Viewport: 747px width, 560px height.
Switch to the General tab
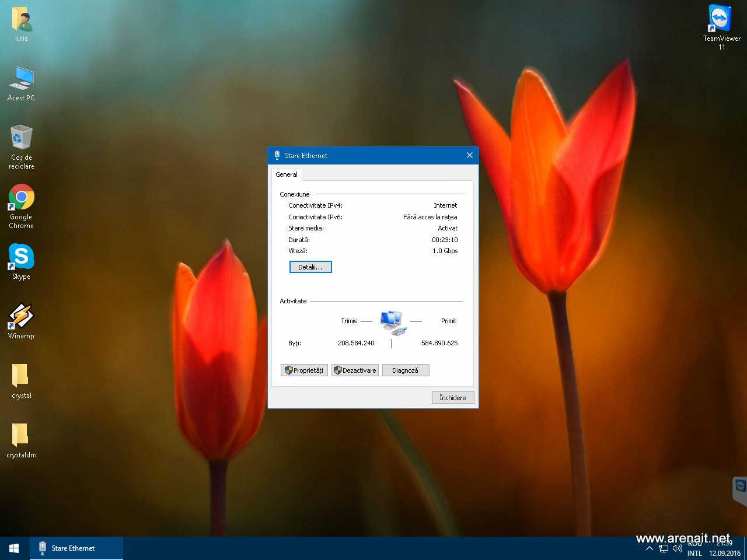click(286, 174)
